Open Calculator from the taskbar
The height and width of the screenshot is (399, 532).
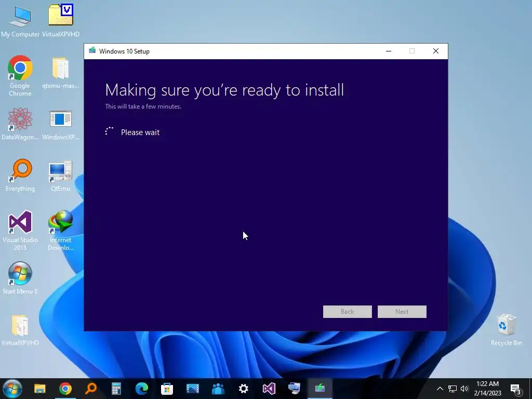[116, 389]
